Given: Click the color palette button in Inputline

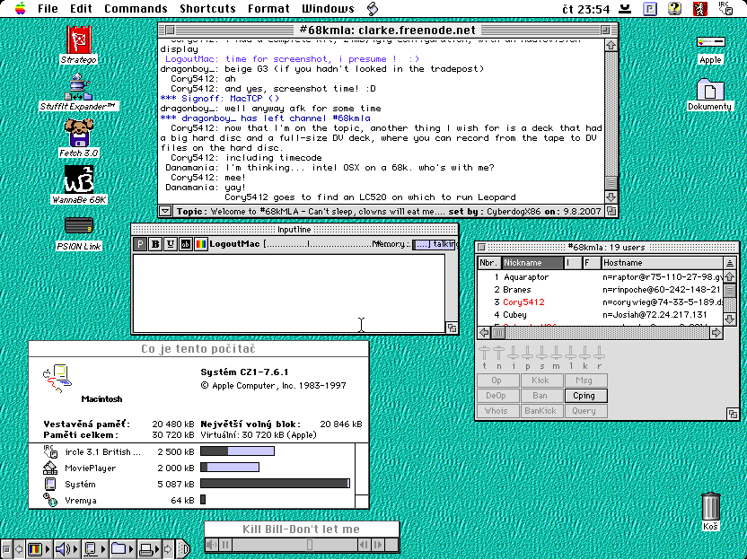Looking at the screenshot, I should pos(201,244).
